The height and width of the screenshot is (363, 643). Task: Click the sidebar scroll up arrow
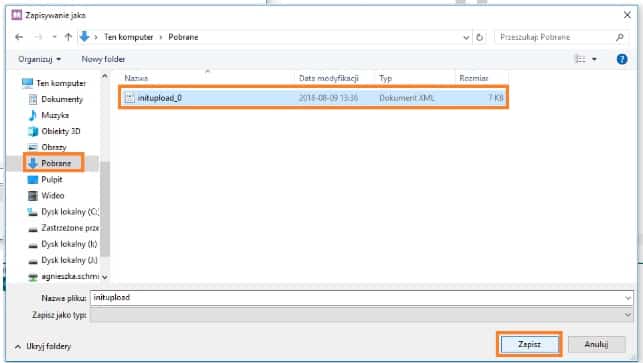tap(105, 76)
